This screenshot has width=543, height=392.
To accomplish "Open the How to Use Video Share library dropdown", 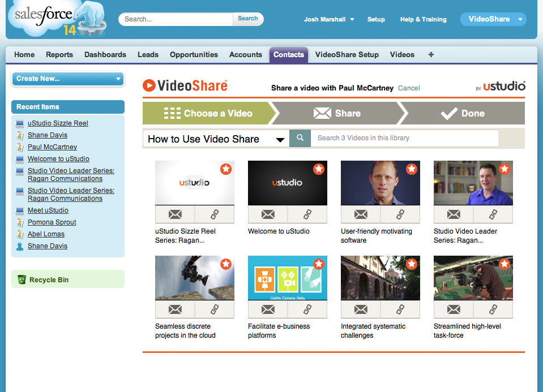I will coord(216,139).
